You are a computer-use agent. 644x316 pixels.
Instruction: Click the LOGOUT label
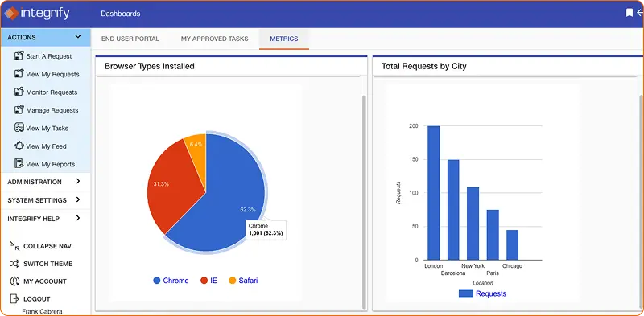click(x=36, y=299)
